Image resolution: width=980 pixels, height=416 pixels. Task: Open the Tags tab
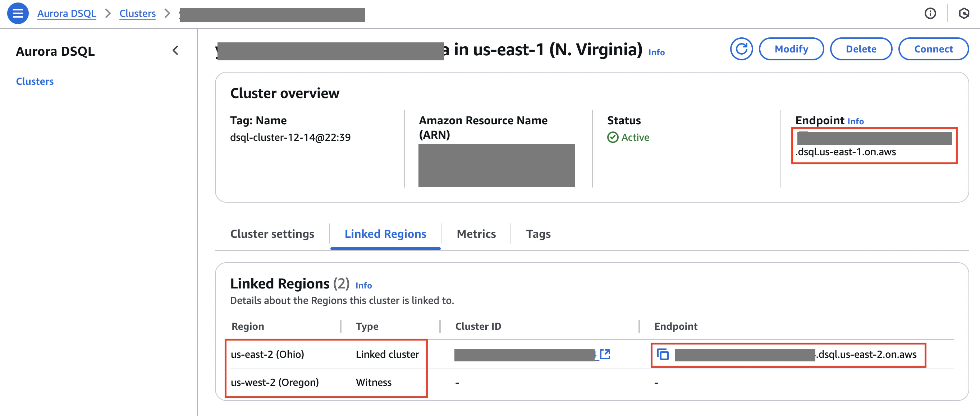click(538, 234)
